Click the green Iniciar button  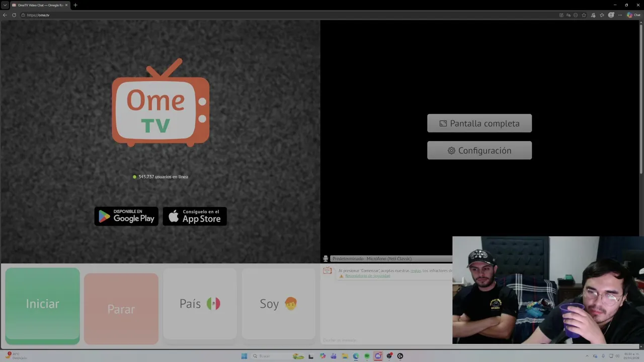coord(42,306)
